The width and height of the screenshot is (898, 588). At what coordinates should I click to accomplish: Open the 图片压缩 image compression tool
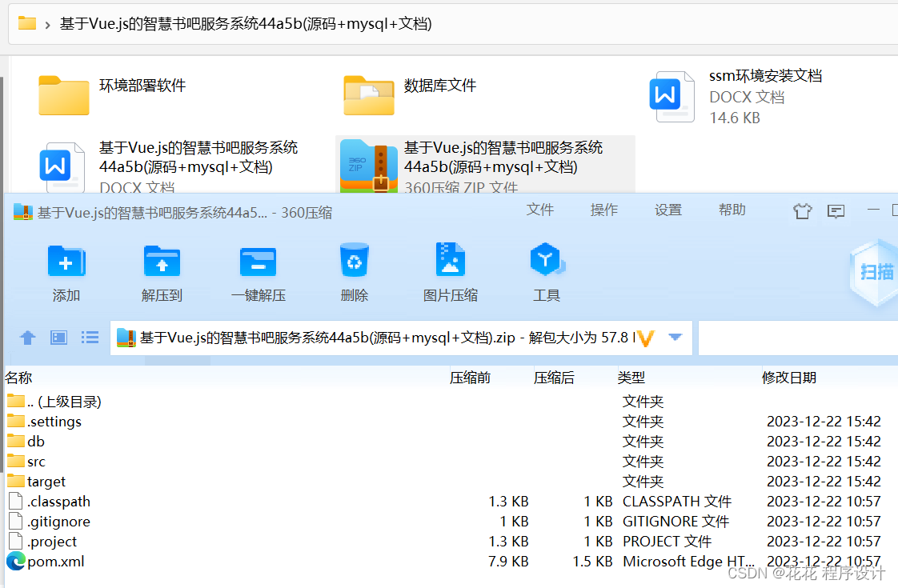(450, 272)
